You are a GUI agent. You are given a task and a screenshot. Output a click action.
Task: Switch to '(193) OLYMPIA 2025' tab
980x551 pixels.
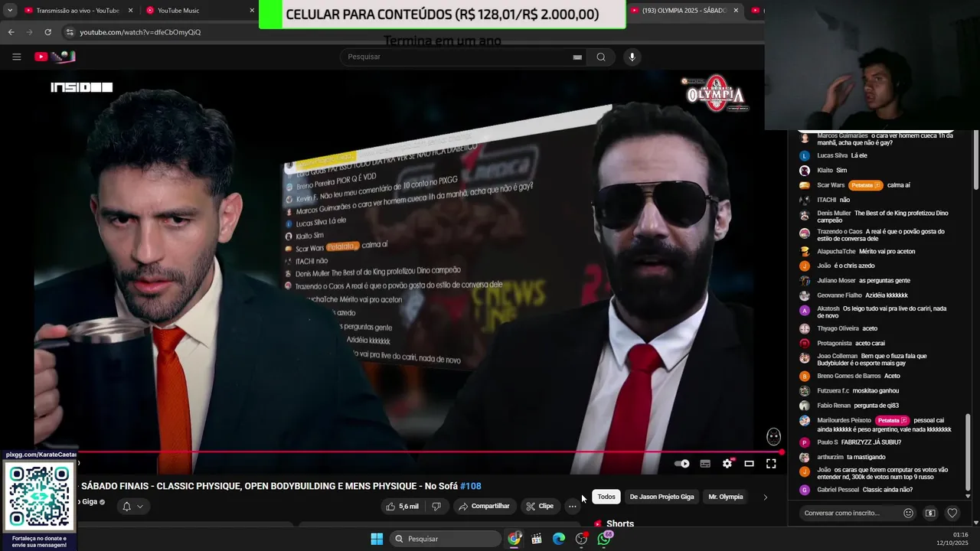(x=684, y=11)
